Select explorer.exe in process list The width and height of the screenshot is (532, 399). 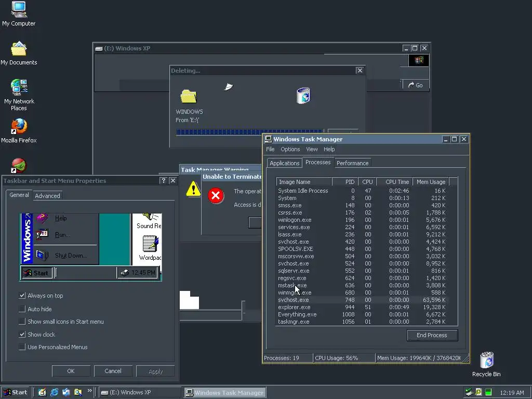362,307
